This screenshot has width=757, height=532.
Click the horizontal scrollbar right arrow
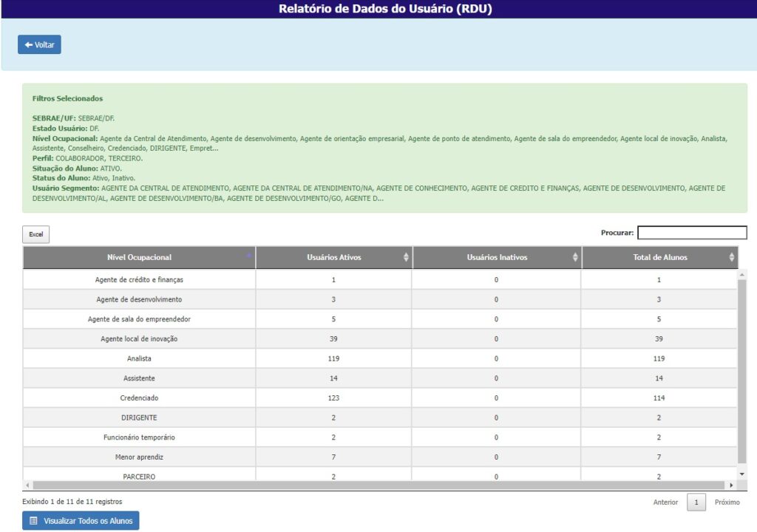(732, 485)
